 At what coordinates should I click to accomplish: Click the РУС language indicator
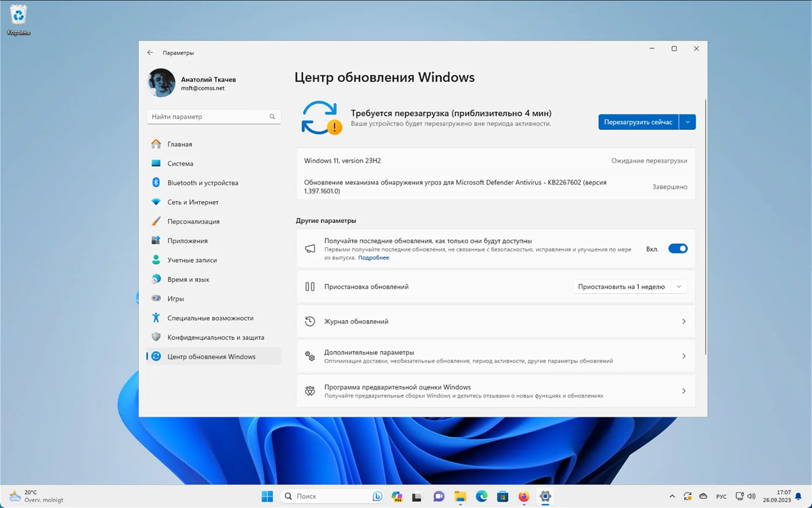721,496
